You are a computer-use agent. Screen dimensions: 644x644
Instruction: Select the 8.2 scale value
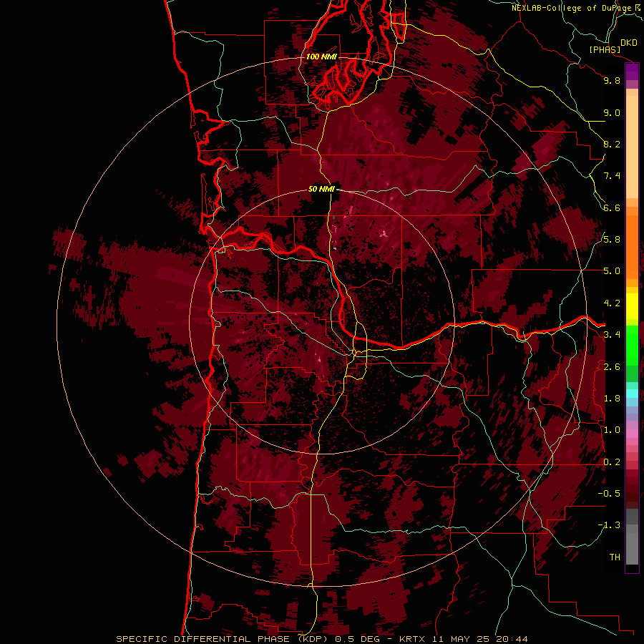click(612, 144)
